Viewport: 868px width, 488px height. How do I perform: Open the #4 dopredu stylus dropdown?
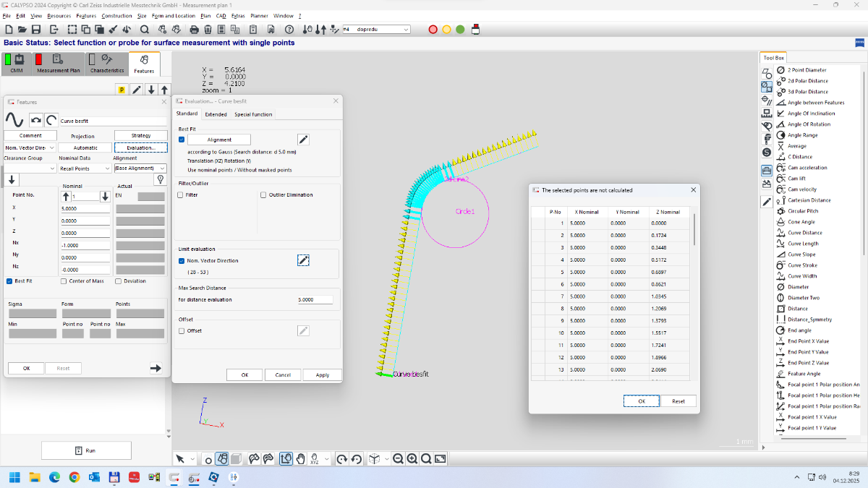coord(376,30)
